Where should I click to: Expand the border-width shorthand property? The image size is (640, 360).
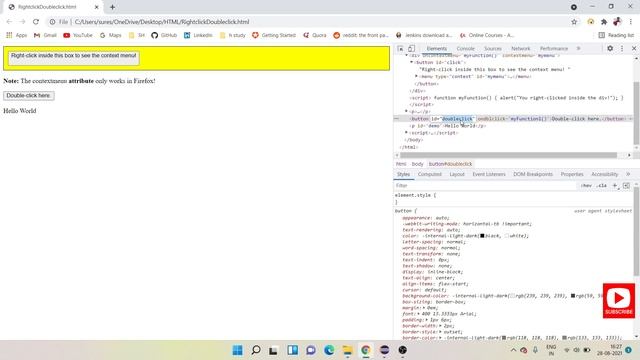tap(441, 326)
